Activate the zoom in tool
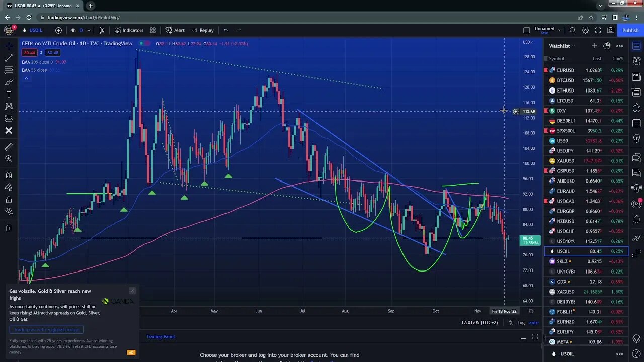Viewport: 644px width, 362px height. coord(9,159)
